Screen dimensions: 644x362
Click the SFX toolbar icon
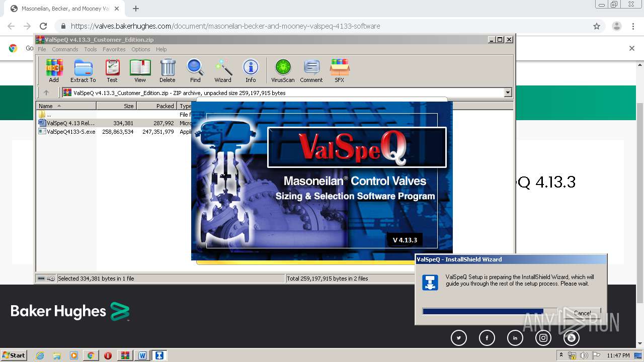pos(340,71)
